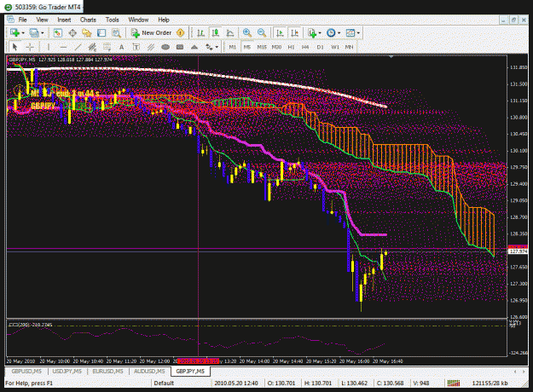This screenshot has width=533, height=392.
Task: Switch to the AUDUSD,M5 chart tab
Action: [149, 372]
